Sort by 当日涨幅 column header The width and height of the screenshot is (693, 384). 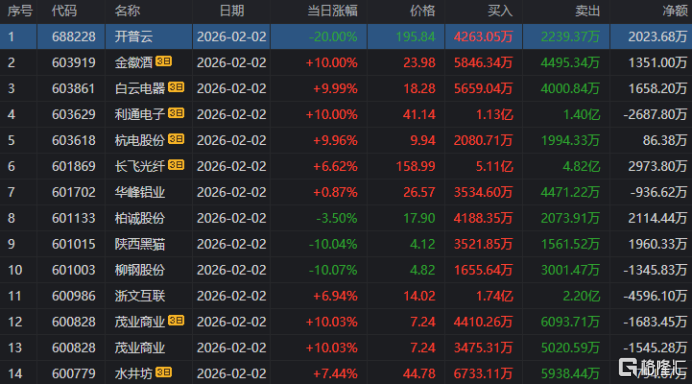[332, 11]
